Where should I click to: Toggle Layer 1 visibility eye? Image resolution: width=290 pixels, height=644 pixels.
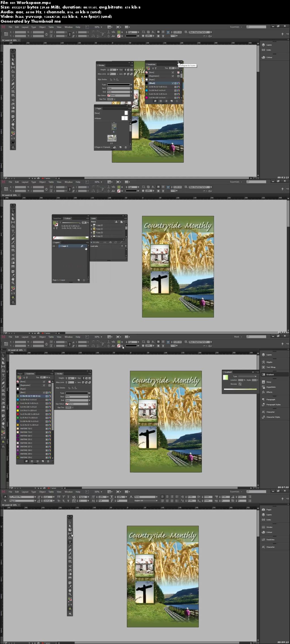click(54, 246)
